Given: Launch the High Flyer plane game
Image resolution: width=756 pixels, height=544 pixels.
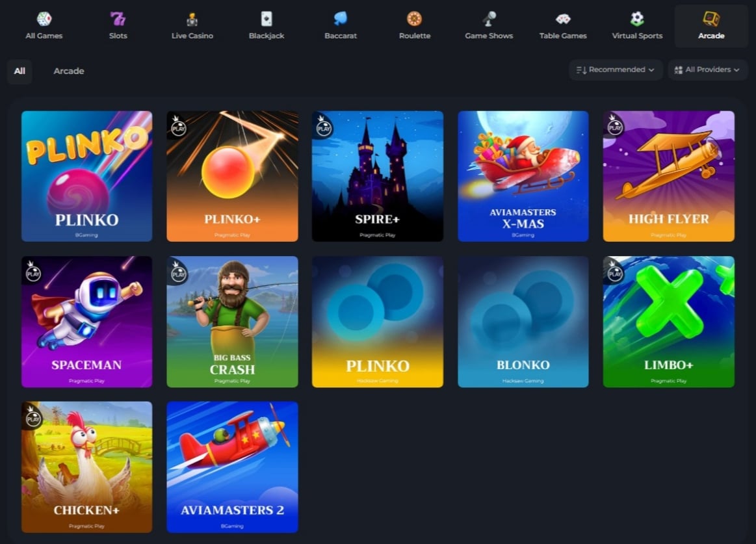Looking at the screenshot, I should (669, 176).
